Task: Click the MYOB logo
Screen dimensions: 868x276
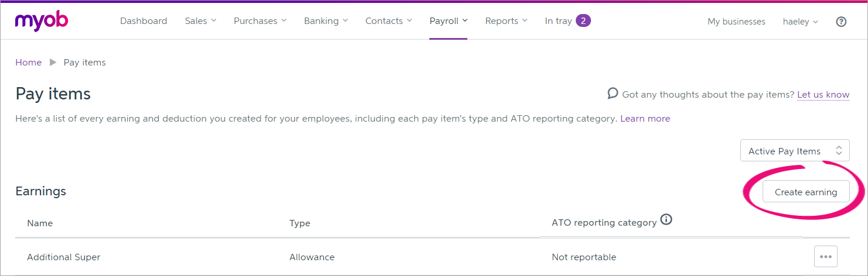Action: click(42, 22)
